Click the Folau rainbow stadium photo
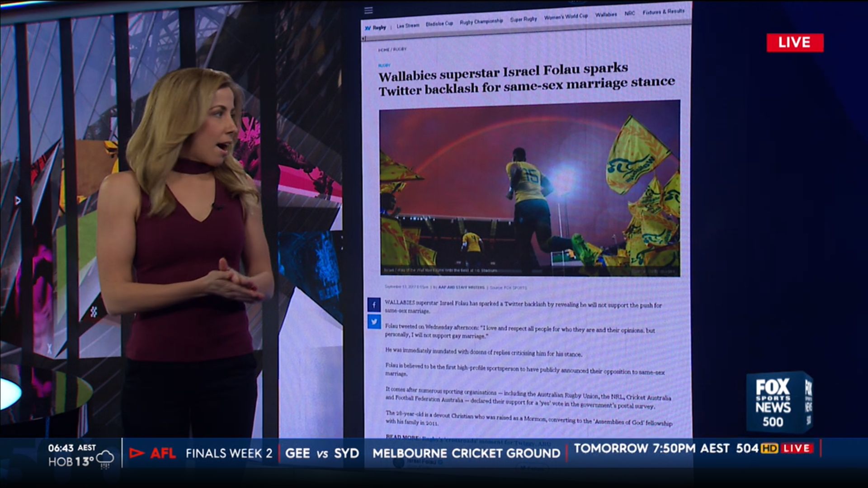This screenshot has width=868, height=488. (x=529, y=188)
